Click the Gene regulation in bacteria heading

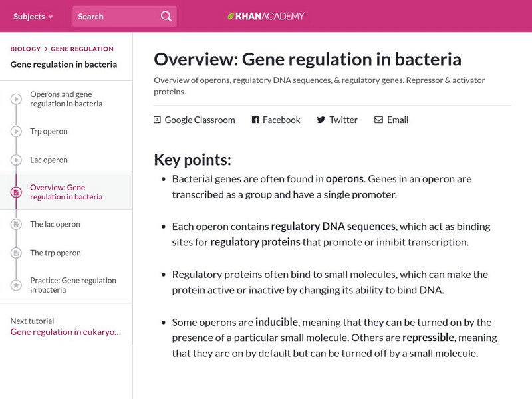(x=63, y=65)
